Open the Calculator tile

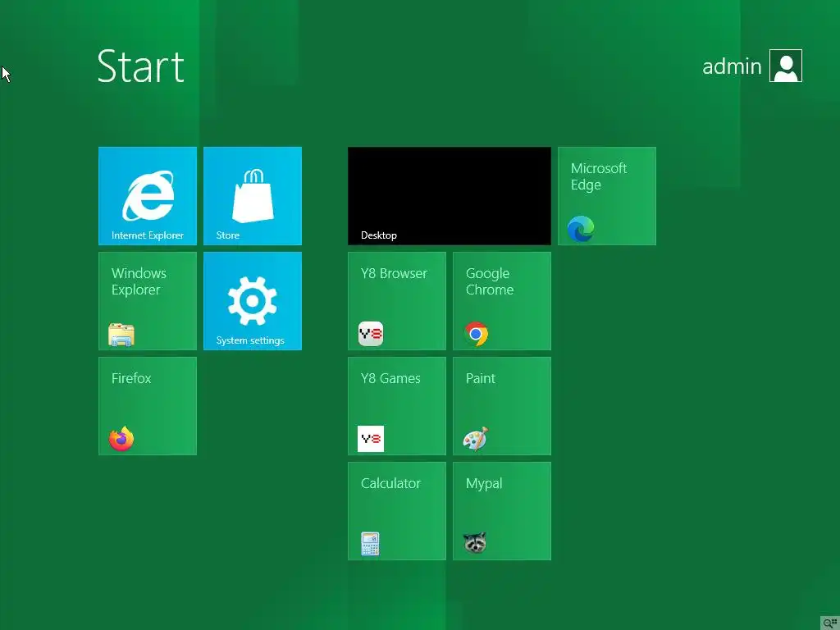[396, 510]
